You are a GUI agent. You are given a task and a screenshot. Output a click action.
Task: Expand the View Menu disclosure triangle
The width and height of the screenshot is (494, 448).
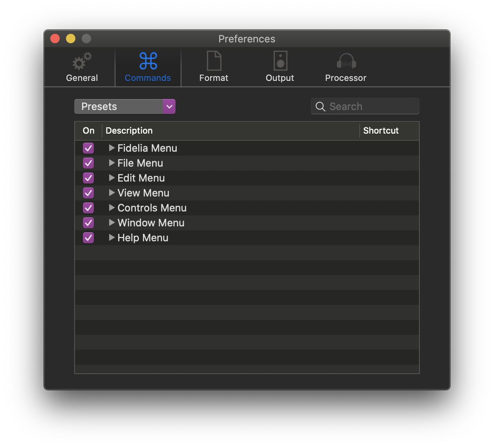112,193
